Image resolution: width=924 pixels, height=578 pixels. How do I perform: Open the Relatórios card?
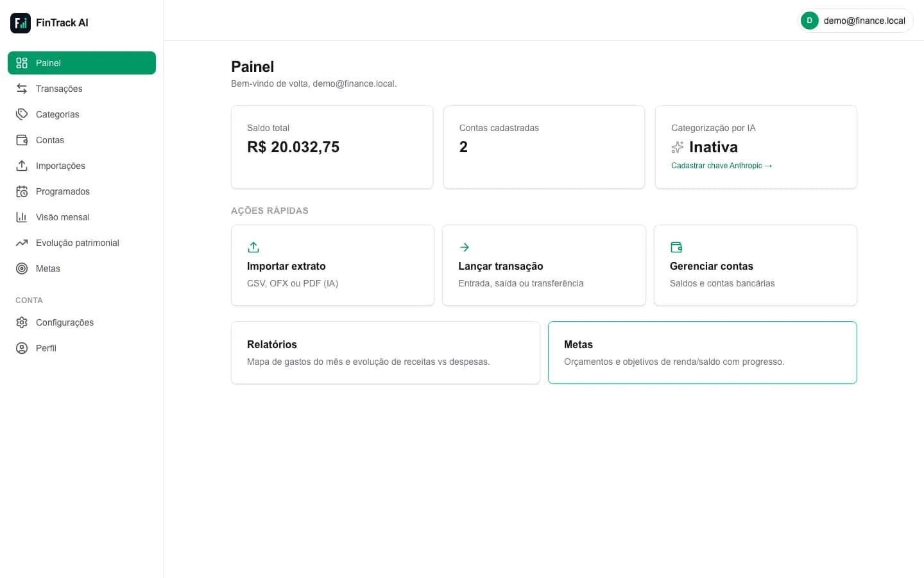[385, 353]
